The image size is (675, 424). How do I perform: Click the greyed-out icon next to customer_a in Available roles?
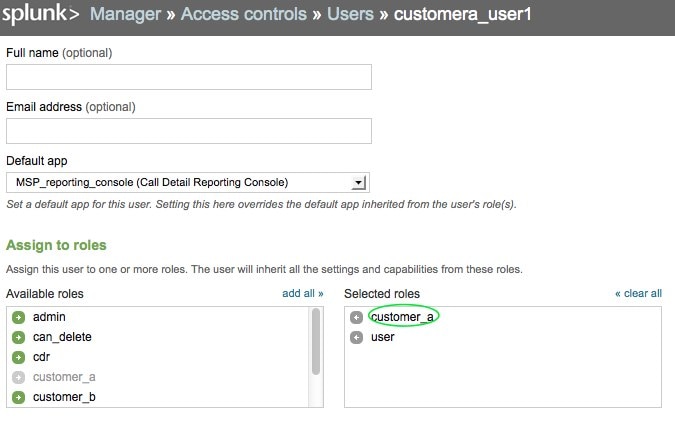[x=18, y=377]
